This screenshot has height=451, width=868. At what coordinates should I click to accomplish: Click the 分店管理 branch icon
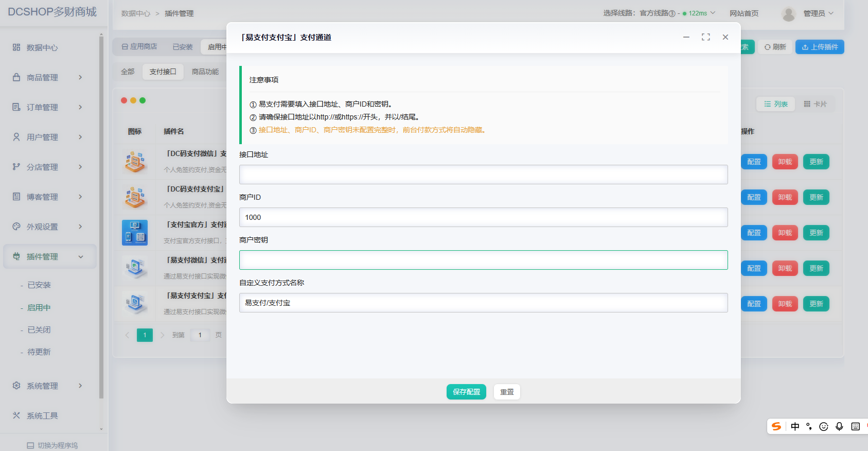click(16, 167)
